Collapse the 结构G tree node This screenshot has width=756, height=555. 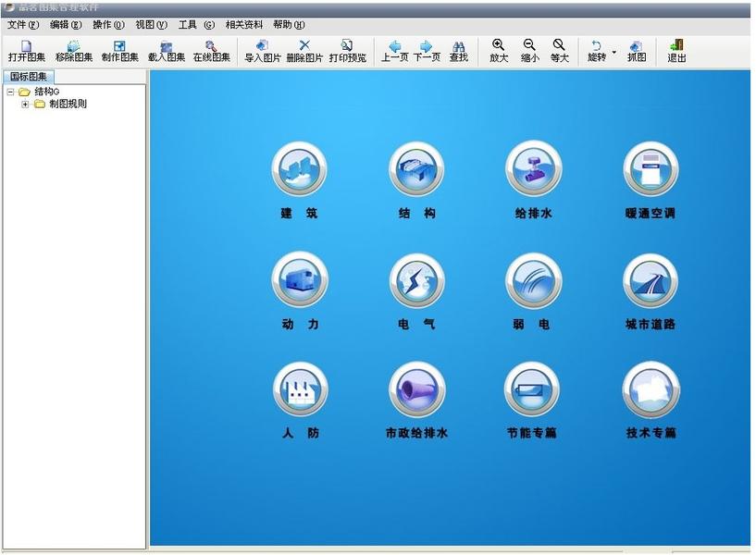(10, 92)
